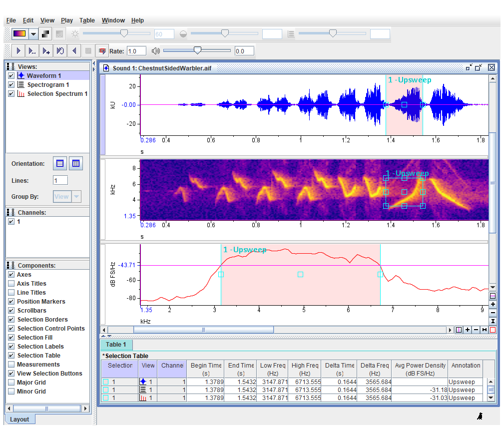Image resolution: width=504 pixels, height=429 pixels.
Task: Click the Avg Power Density column header
Action: point(420,369)
